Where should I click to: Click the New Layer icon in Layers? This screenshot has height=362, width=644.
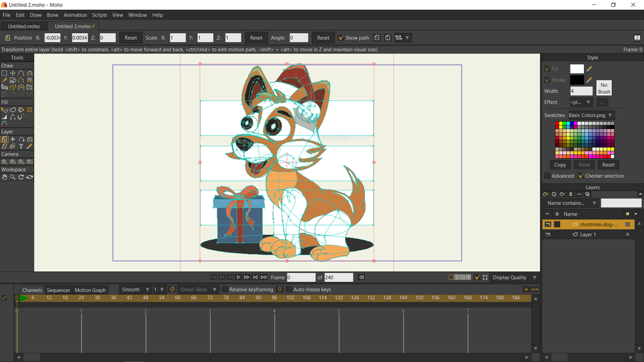click(546, 194)
